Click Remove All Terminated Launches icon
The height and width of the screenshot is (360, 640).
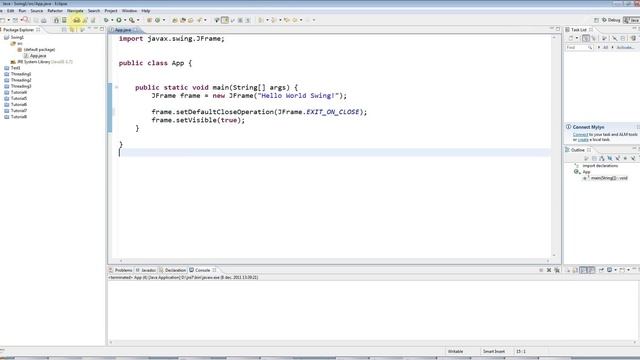557,270
